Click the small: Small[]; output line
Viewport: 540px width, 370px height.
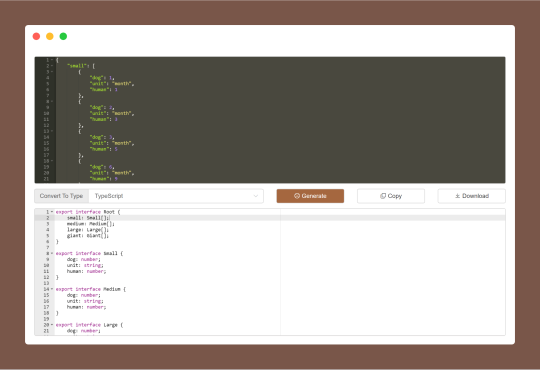point(88,218)
